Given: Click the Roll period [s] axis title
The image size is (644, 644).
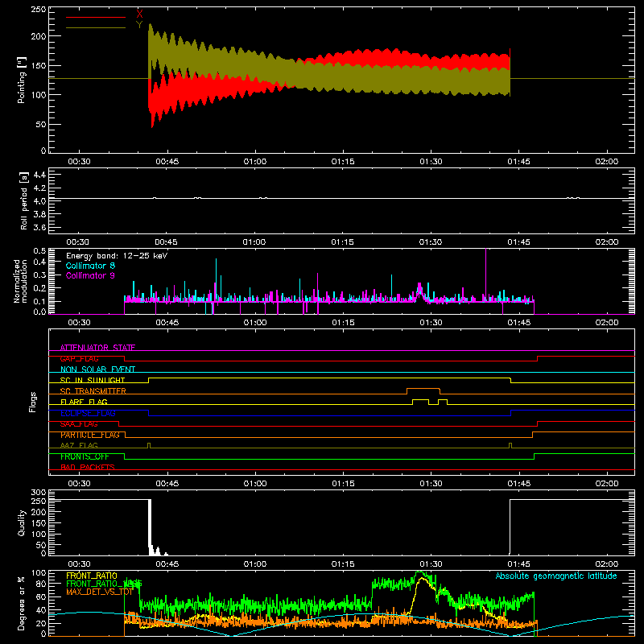Looking at the screenshot, I should (24, 200).
